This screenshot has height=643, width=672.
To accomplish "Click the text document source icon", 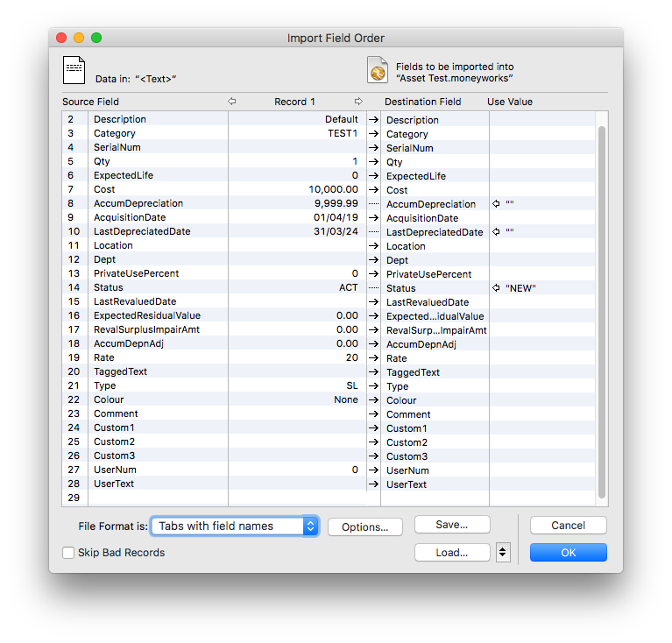I will pos(74,70).
